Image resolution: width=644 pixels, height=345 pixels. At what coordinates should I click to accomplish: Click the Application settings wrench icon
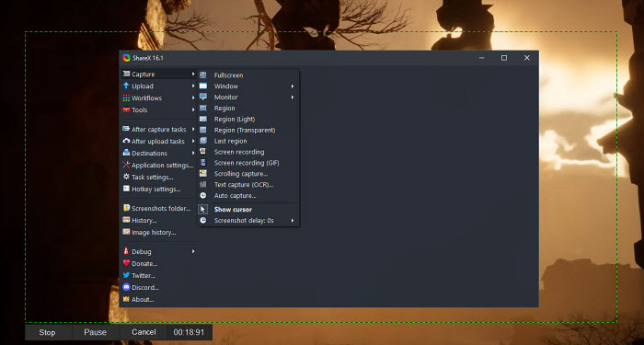[126, 165]
